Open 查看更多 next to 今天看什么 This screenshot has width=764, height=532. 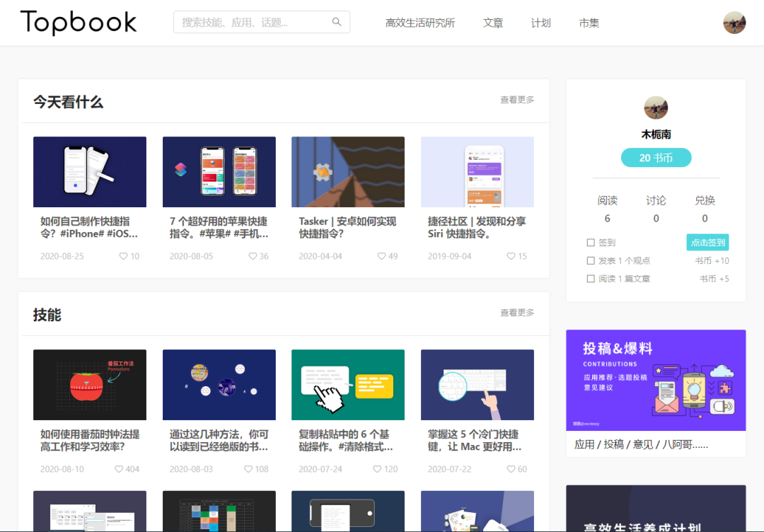point(516,100)
